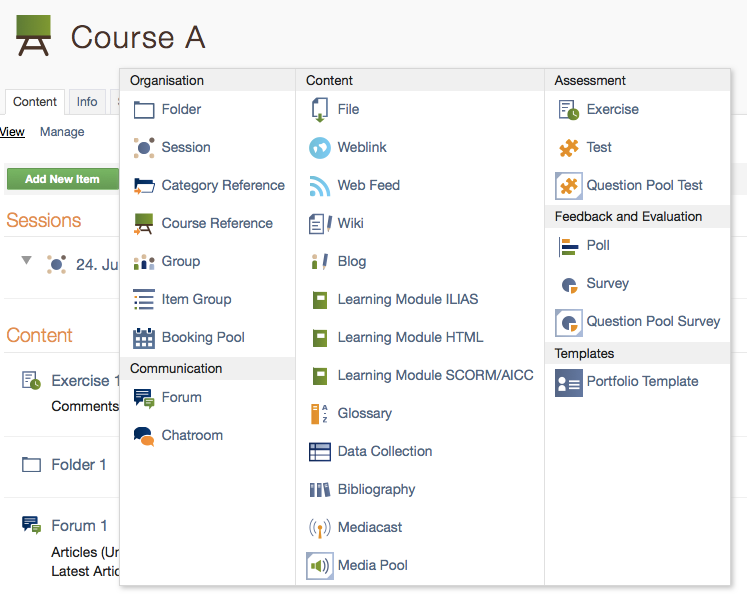This screenshot has height=598, width=747.
Task: Click the Booking Pool calendar icon
Action: tap(144, 338)
